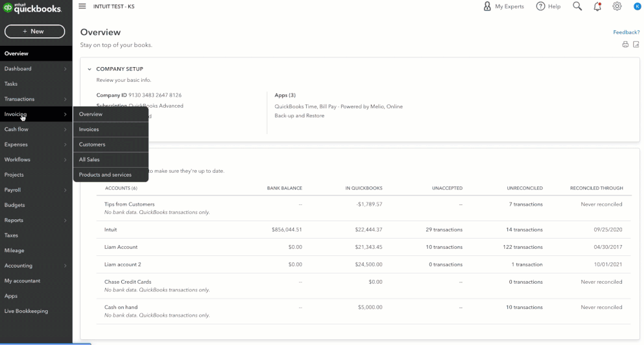
Task: Select Customers in the flyout menu
Action: [110, 144]
